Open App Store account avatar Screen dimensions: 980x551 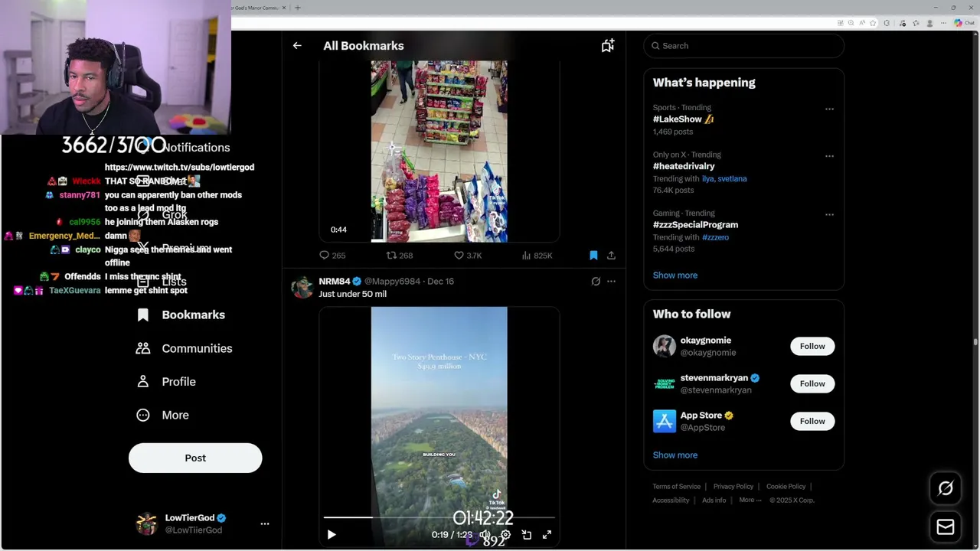[x=665, y=422]
